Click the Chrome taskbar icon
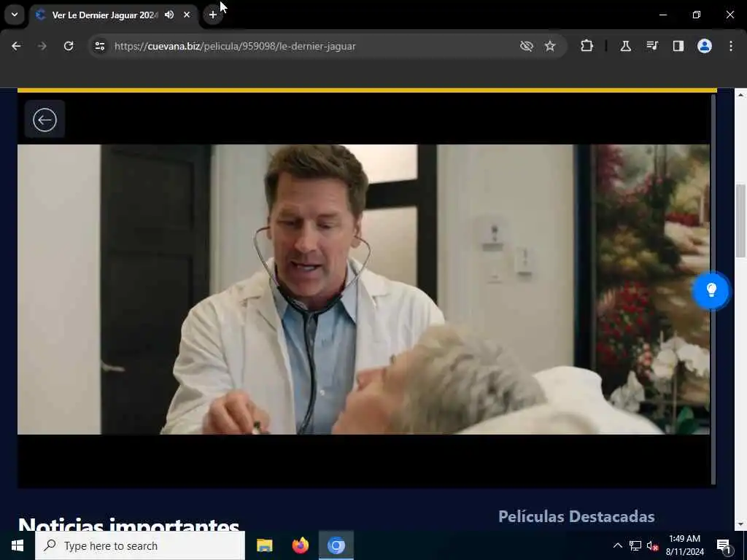 (x=336, y=545)
